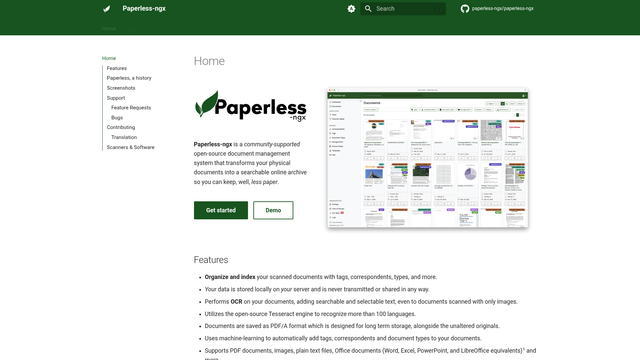Open 'Paperless, a history' sidebar link

point(129,78)
